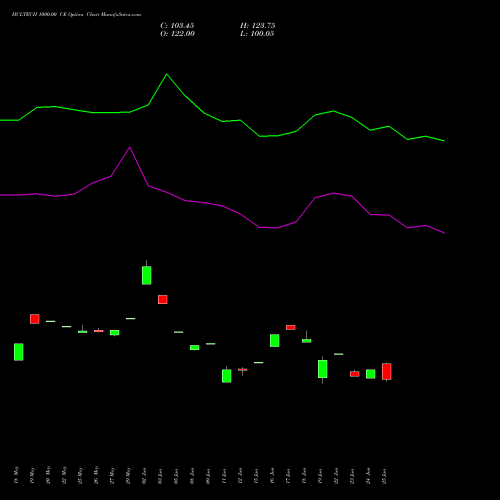This screenshot has height=500, width=500.
Task: Click the low value L: 100.05
Action: point(257,34)
